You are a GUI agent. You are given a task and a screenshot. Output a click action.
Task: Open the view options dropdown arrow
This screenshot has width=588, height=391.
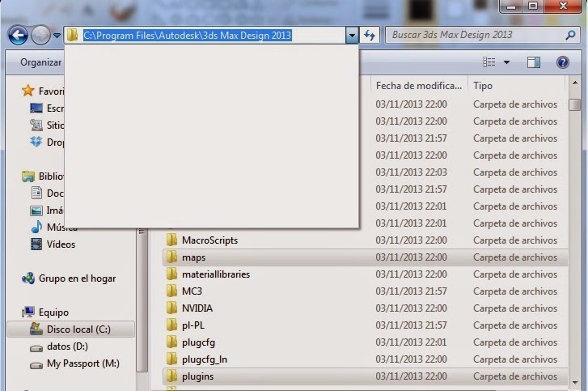[x=506, y=62]
